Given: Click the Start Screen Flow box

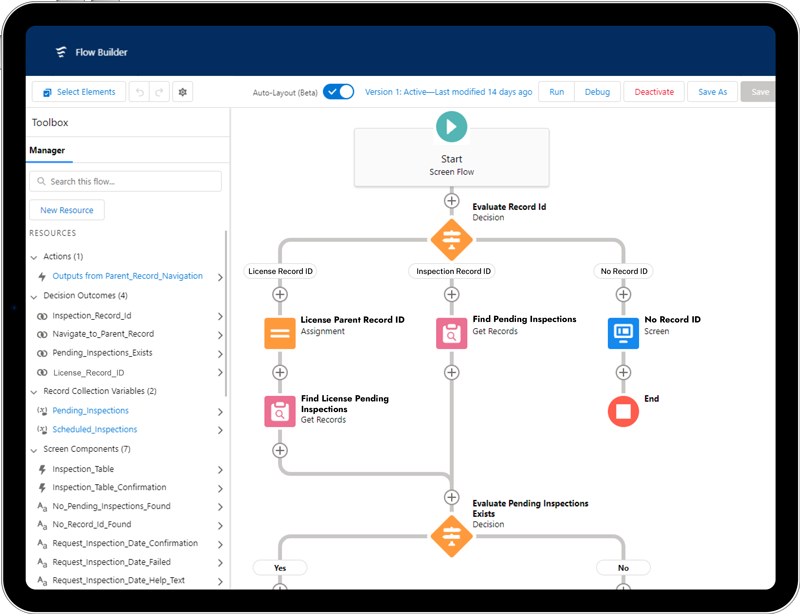Looking at the screenshot, I should 452,157.
